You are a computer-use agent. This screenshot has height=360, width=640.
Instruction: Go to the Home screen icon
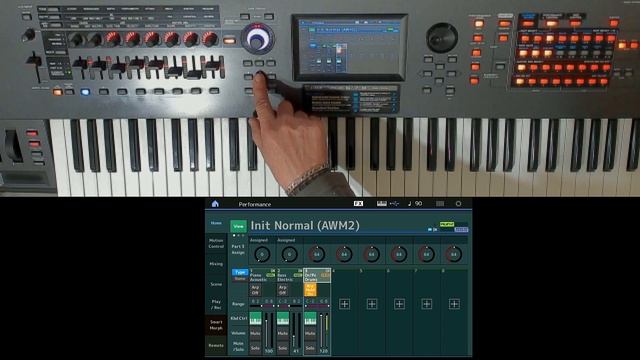tap(215, 204)
